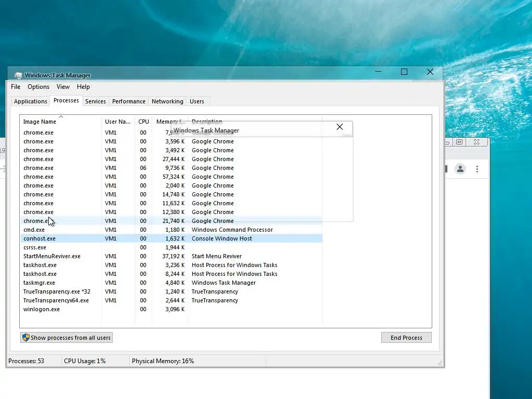The width and height of the screenshot is (532, 399).
Task: Select taskhost.exe using 3,236 K
Action: coord(171,265)
